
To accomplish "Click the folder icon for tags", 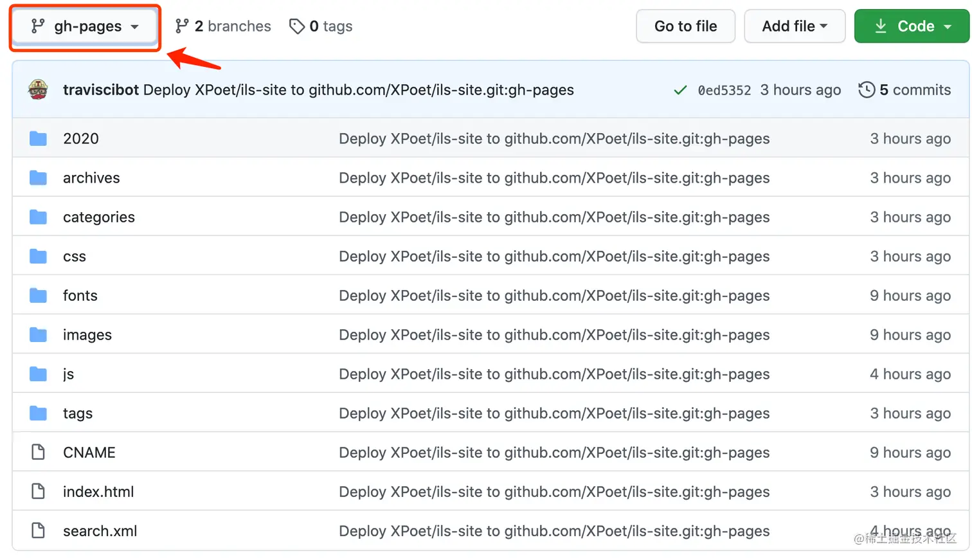I will pos(39,413).
